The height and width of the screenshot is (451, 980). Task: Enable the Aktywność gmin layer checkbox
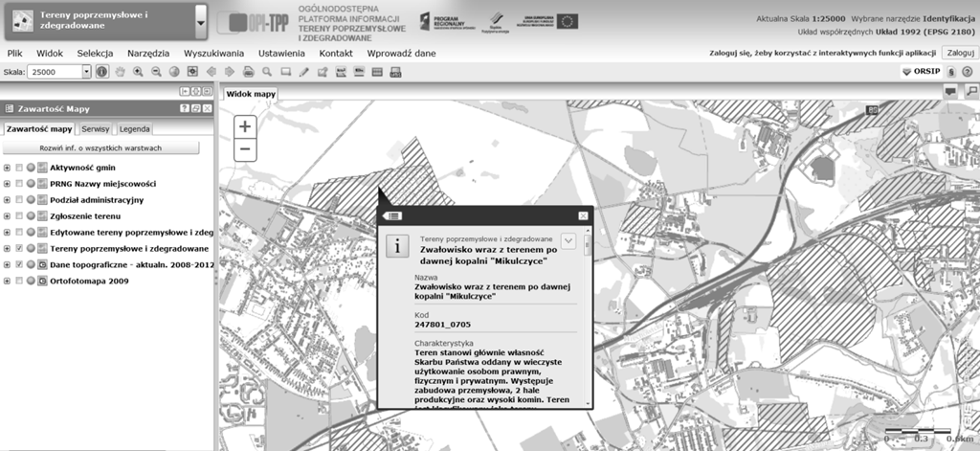click(19, 168)
